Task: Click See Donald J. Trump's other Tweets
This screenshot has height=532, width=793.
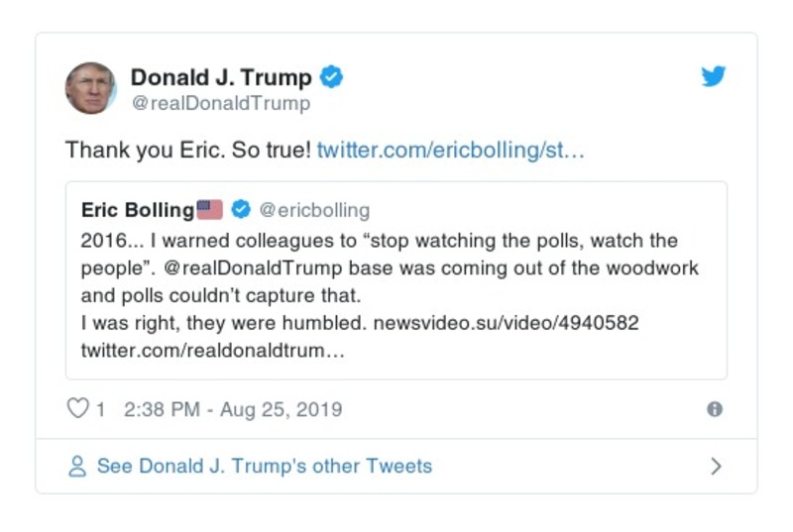Action: [264, 467]
